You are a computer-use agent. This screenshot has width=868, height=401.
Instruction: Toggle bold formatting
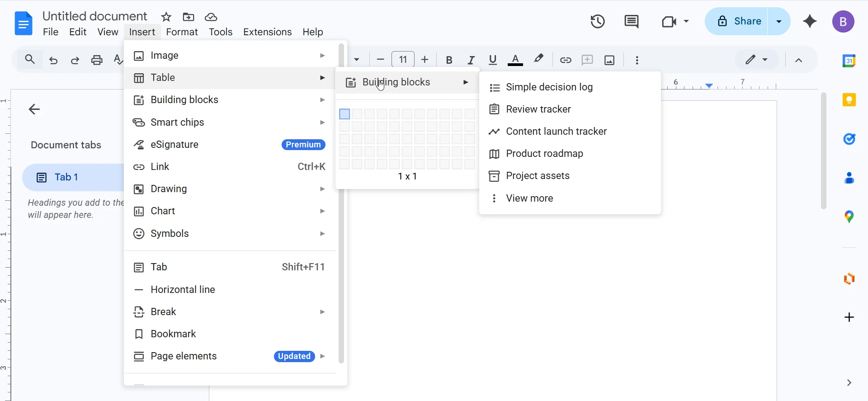(449, 60)
